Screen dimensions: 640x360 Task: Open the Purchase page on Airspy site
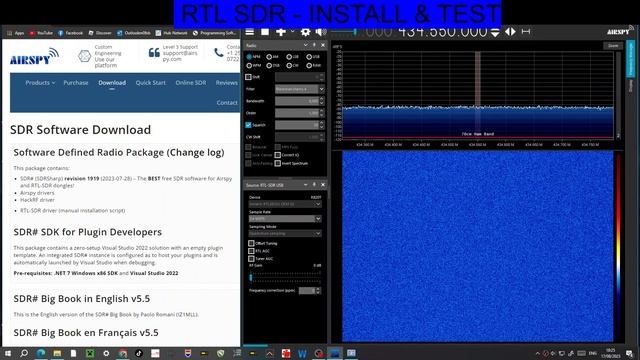(x=76, y=82)
